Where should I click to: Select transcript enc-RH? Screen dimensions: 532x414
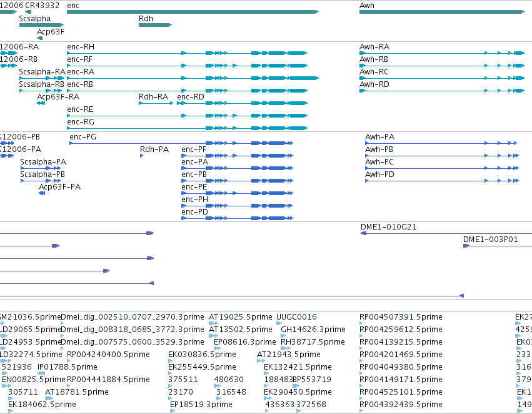point(187,53)
